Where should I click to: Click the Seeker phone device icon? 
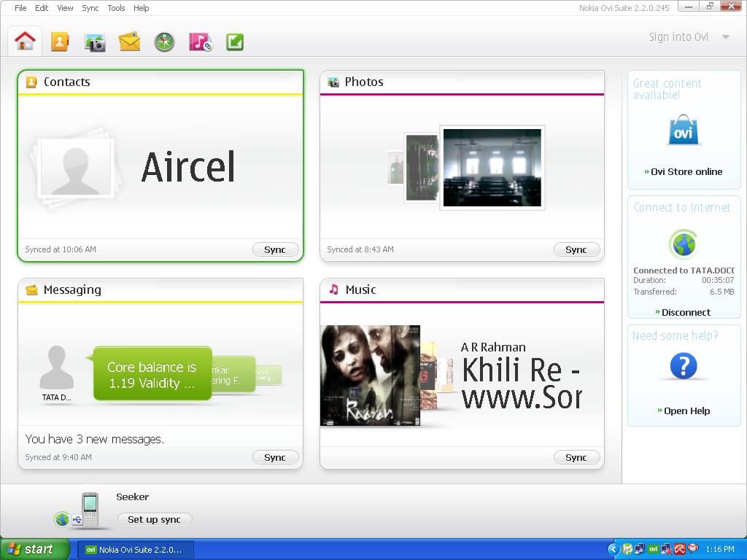(90, 510)
